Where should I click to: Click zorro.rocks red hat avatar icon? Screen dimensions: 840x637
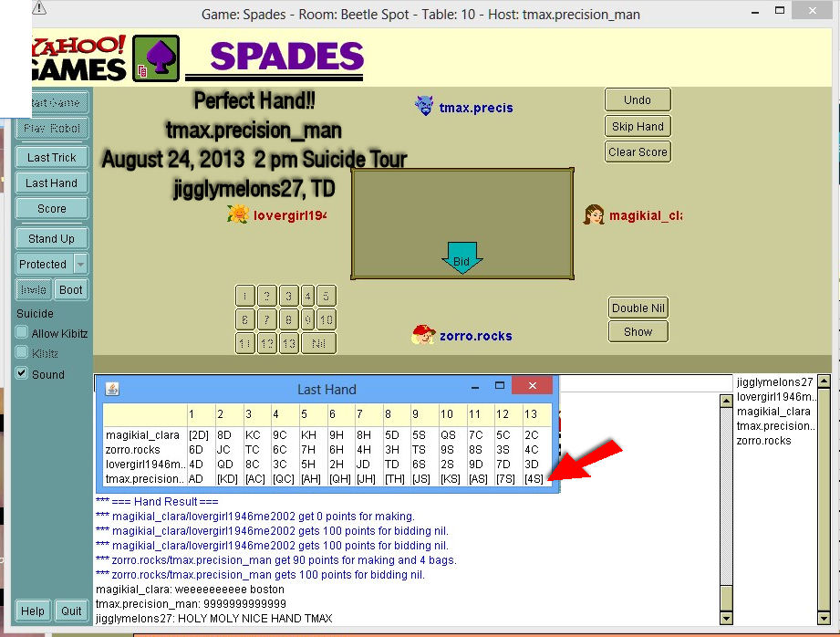pos(422,335)
